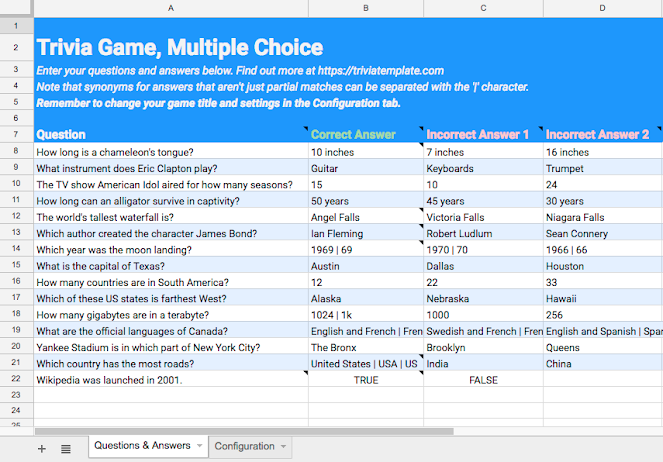Select the 'Brooklyn' cell
This screenshot has width=663, height=462.
(483, 347)
